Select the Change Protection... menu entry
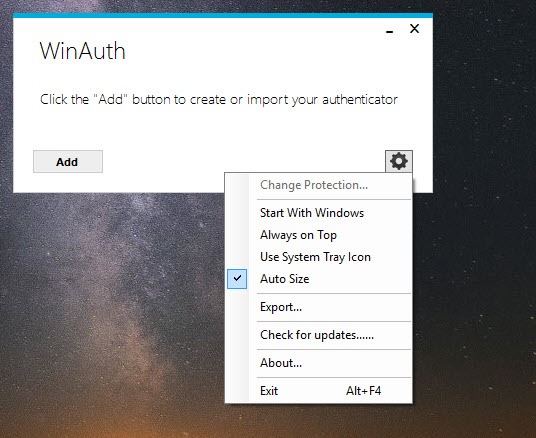The image size is (536, 438). tap(314, 185)
